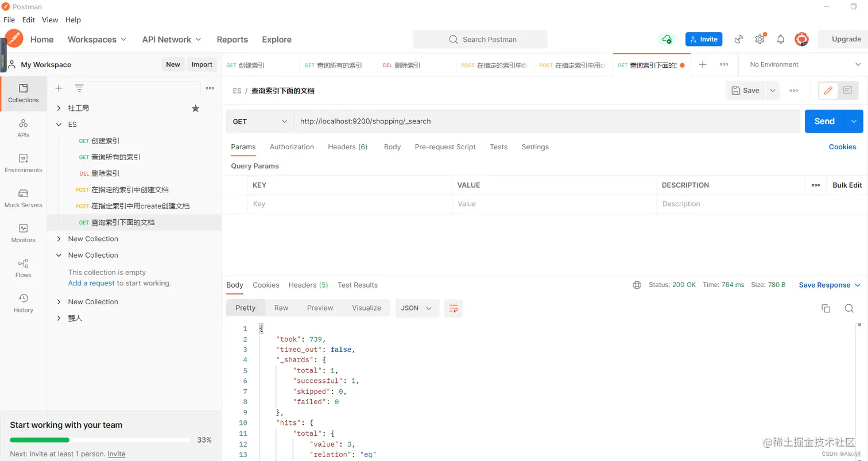Click the Invite button
The width and height of the screenshot is (868, 461).
(704, 39)
